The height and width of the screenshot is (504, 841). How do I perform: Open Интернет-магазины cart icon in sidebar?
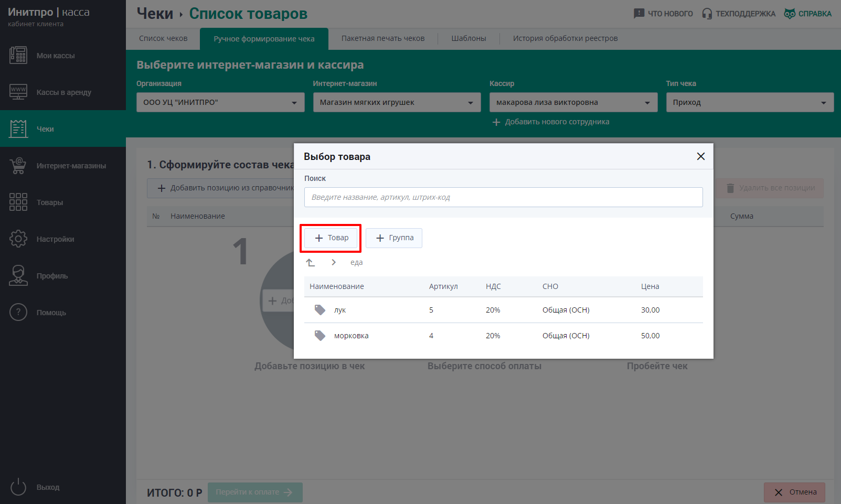(18, 166)
